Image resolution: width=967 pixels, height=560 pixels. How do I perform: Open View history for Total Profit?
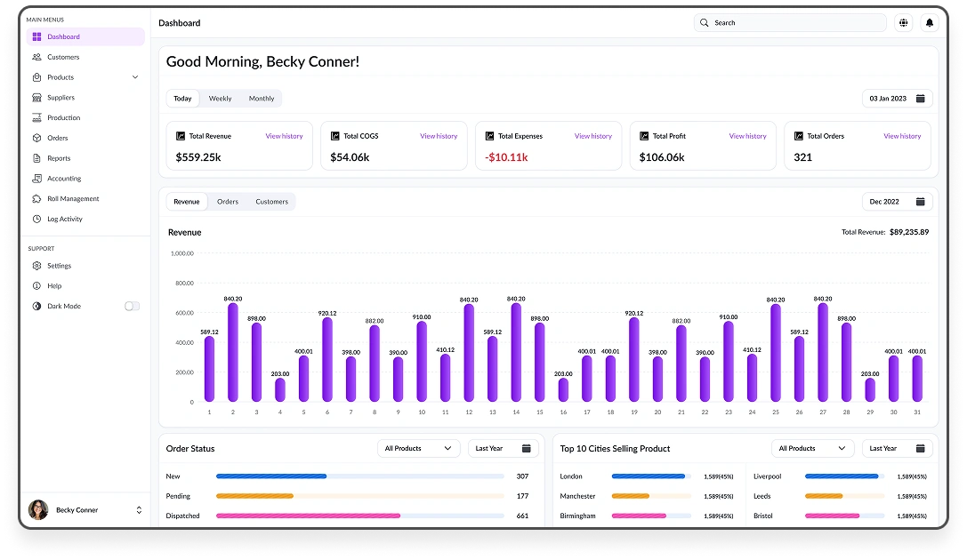pos(748,136)
